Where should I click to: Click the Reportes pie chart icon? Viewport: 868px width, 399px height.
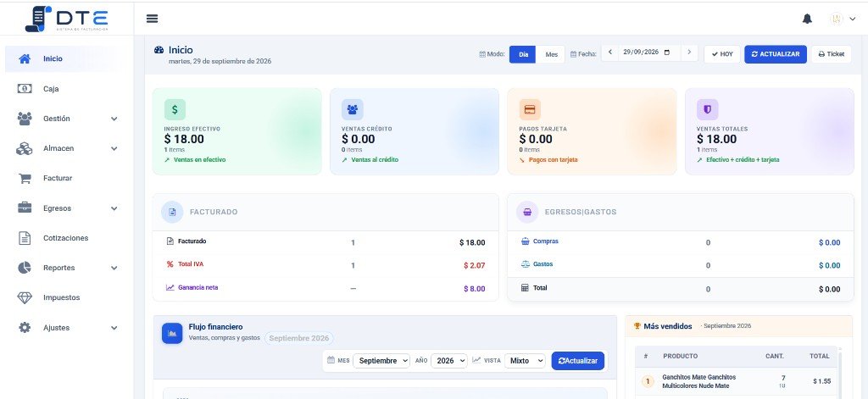(x=25, y=268)
